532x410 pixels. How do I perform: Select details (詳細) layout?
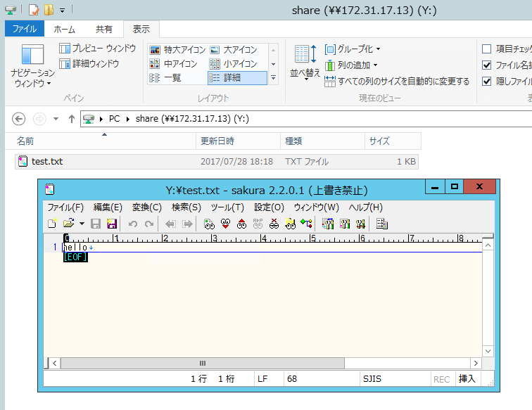pos(237,77)
